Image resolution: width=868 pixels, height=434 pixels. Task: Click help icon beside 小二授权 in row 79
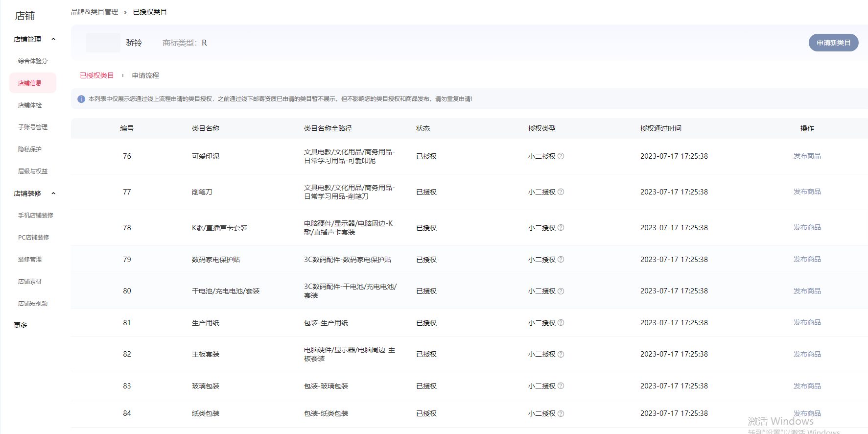(x=561, y=260)
